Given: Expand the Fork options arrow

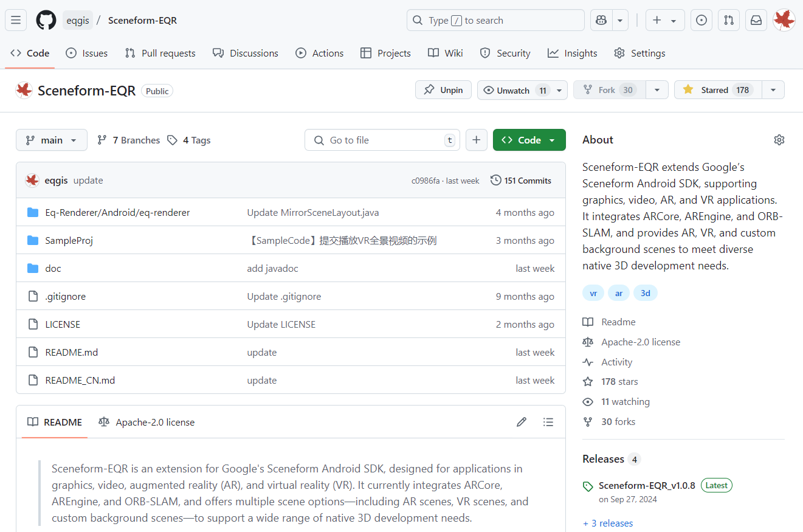Looking at the screenshot, I should 657,90.
